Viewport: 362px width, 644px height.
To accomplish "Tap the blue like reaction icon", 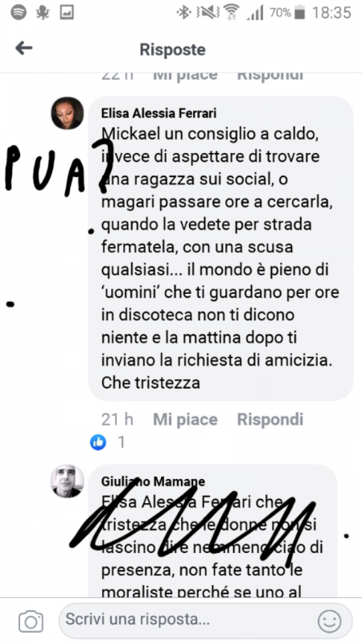I will coord(98,442).
